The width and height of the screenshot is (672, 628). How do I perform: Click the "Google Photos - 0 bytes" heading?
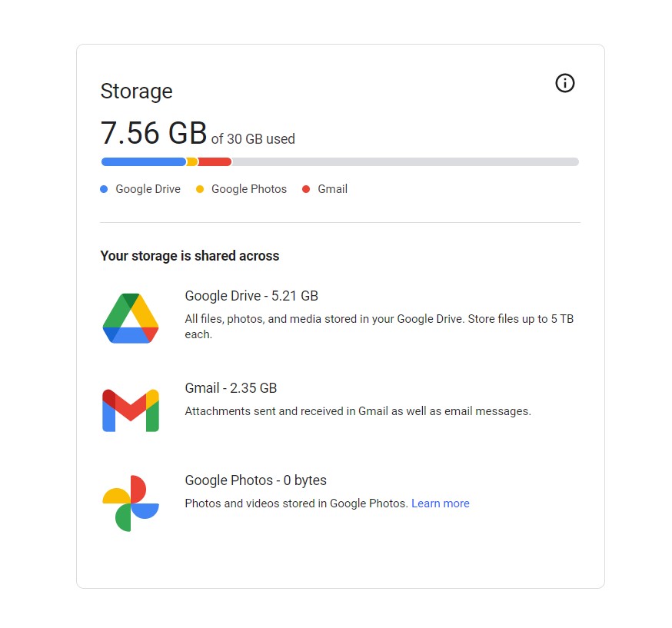(255, 480)
